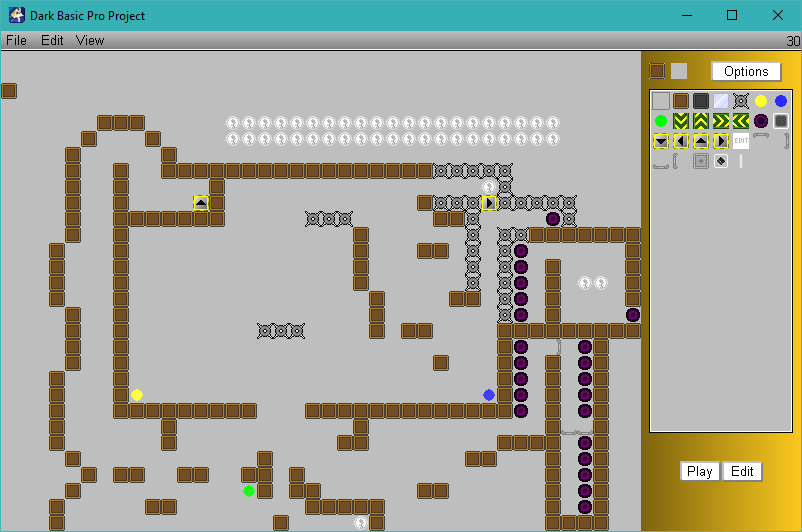Open the Edit menu in the menu bar
The height and width of the screenshot is (532, 802).
click(52, 40)
